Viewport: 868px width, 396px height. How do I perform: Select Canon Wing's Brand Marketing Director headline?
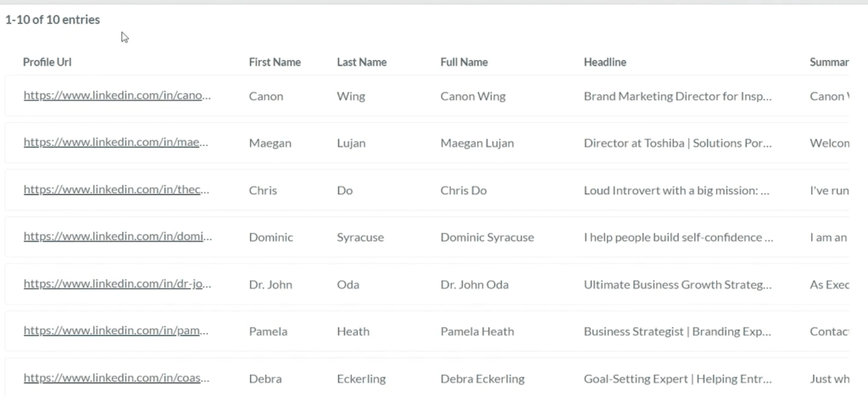coord(677,96)
